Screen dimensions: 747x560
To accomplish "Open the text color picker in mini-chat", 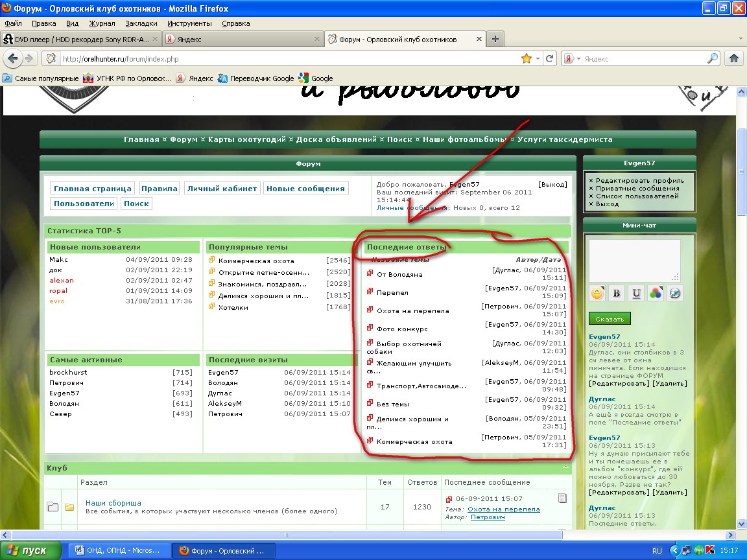I will tap(656, 294).
